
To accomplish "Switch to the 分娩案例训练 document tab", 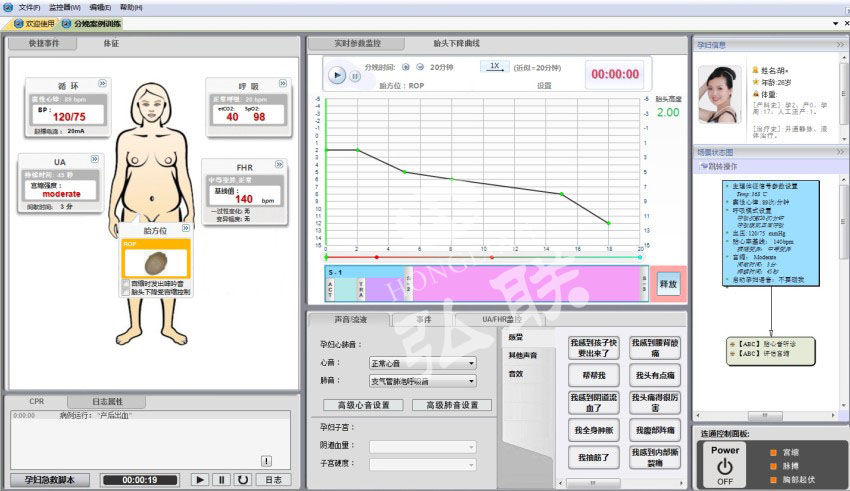I will click(x=92, y=24).
